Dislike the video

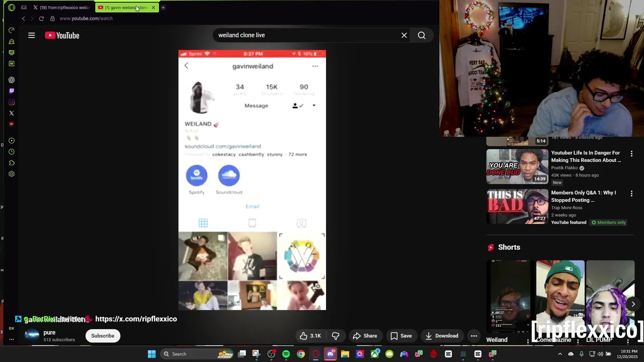click(x=336, y=336)
